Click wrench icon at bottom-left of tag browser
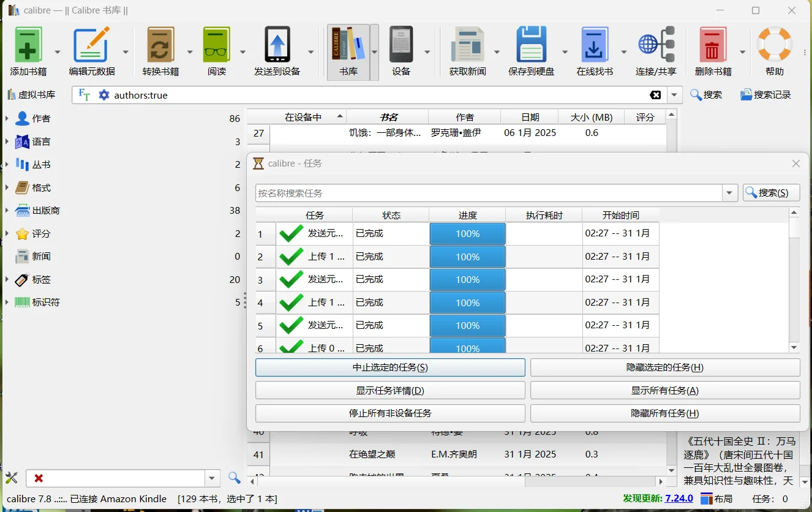812x512 pixels. pos(11,478)
